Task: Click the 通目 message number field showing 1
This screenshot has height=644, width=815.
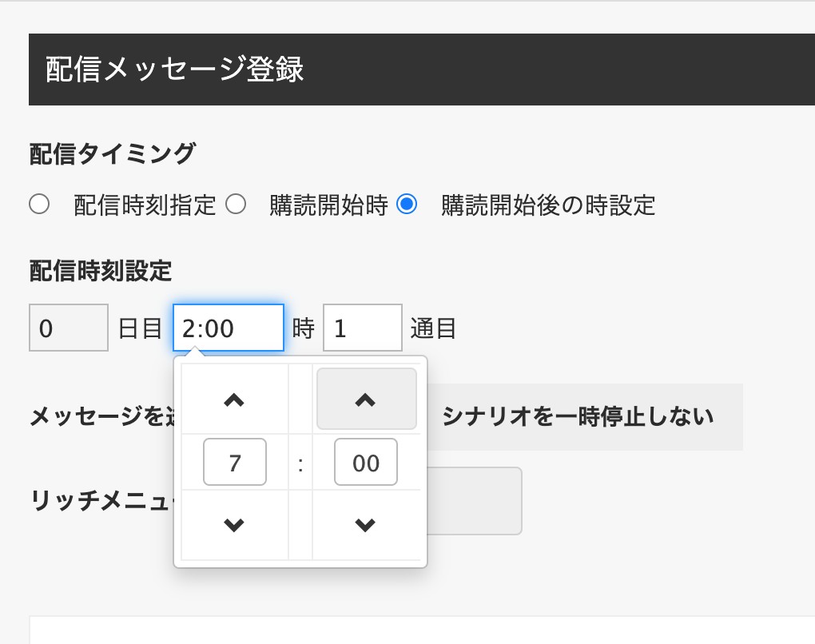Action: pos(363,328)
